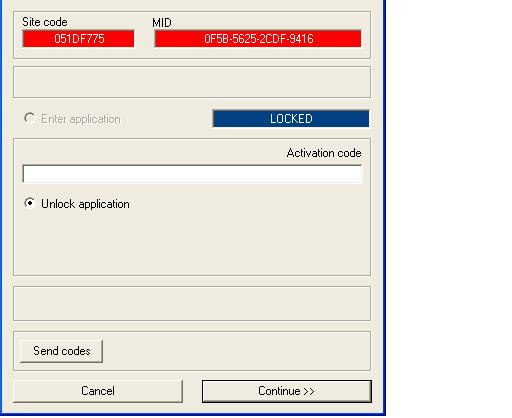Click the MID value 0F5B-5625-2CDF-9416
This screenshot has height=418, width=512.
(258, 39)
